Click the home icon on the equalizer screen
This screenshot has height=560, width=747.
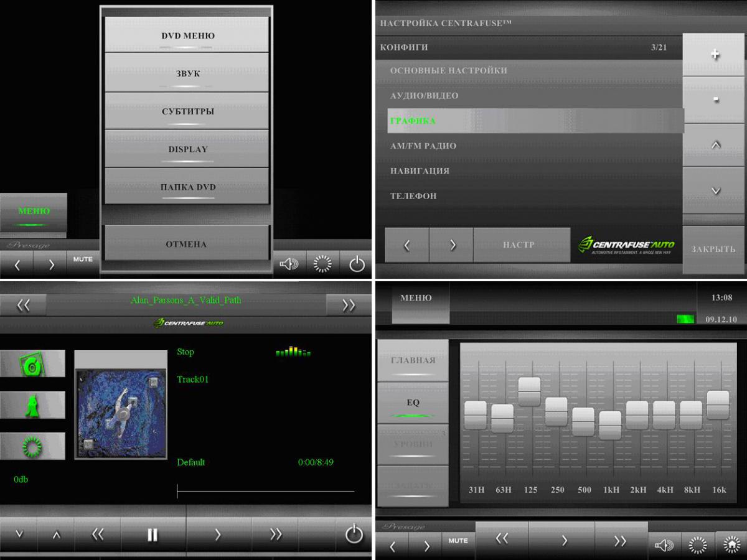pyautogui.click(x=731, y=545)
